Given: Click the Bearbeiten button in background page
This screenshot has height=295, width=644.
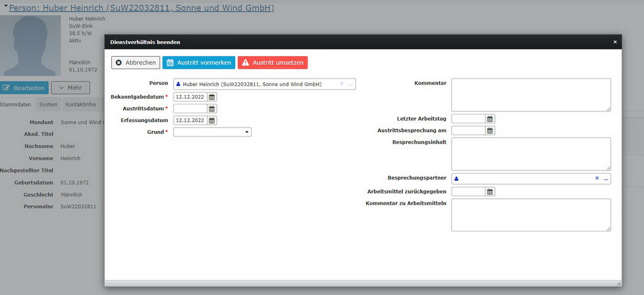Looking at the screenshot, I should click(25, 88).
